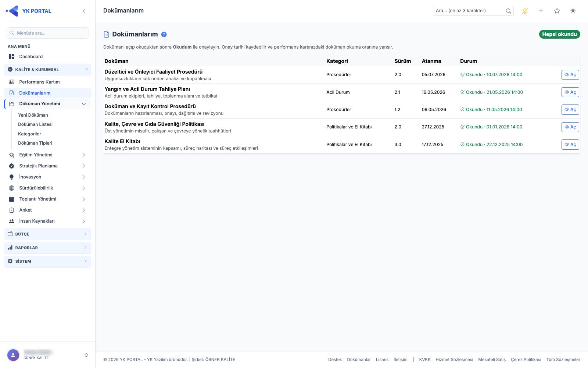This screenshot has width=588, height=368.
Task: Click the Hepsi okundu button
Action: point(559,34)
